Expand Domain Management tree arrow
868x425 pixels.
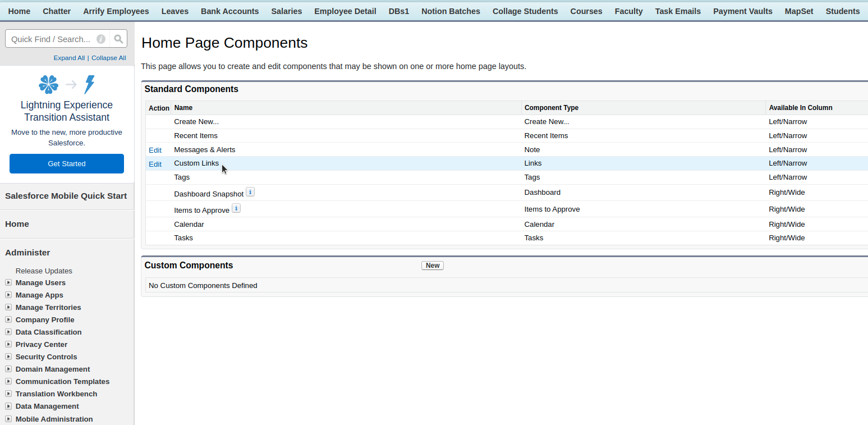[x=8, y=369]
